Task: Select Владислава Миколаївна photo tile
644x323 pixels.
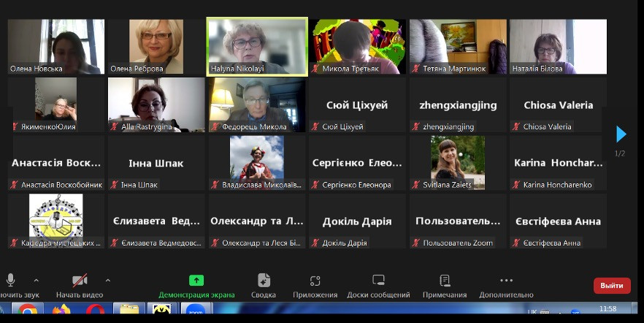Action: click(x=257, y=163)
